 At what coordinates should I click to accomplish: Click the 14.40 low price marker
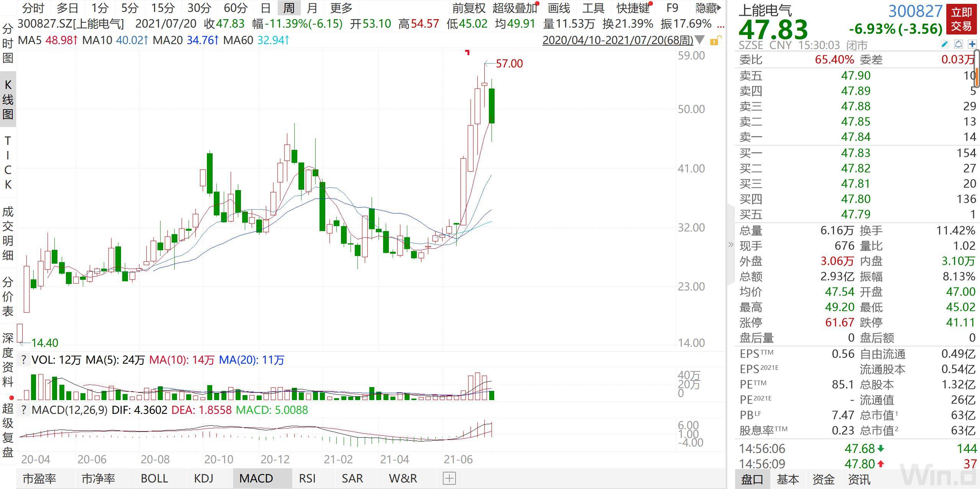click(x=45, y=343)
